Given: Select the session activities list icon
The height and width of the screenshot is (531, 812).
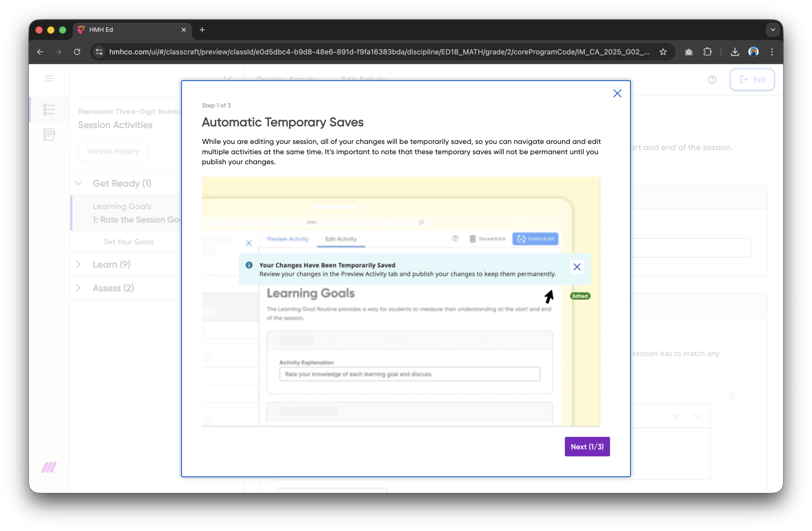Looking at the screenshot, I should (49, 109).
